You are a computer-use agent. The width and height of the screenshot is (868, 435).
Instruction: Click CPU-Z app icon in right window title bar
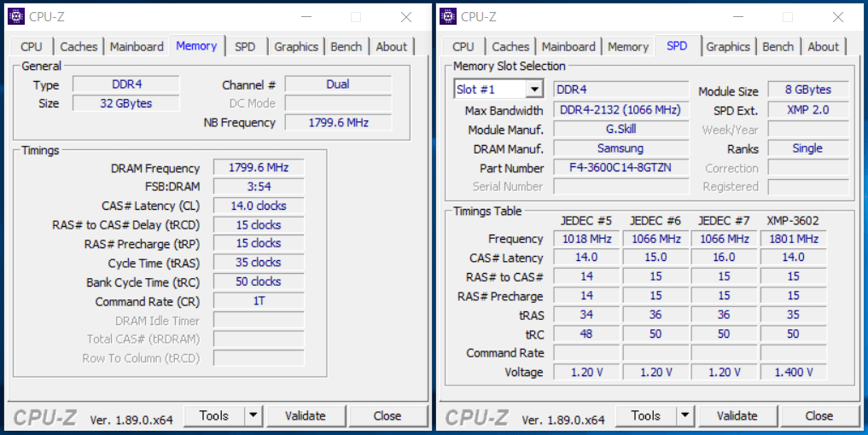point(448,16)
